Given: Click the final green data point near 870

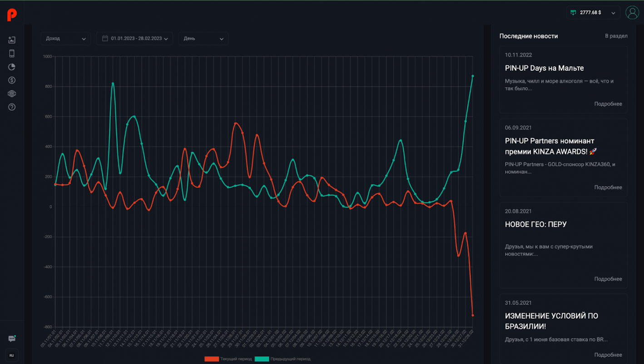Looking at the screenshot, I should pos(473,76).
